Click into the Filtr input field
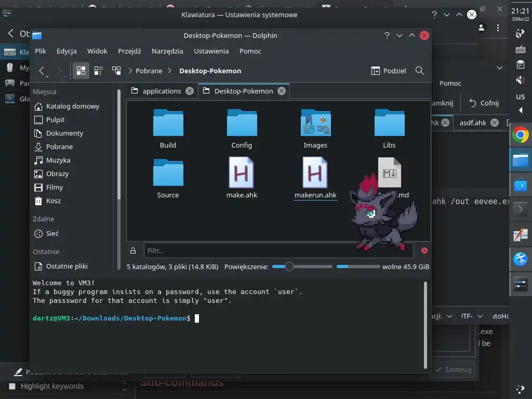This screenshot has height=399, width=532. tap(278, 250)
